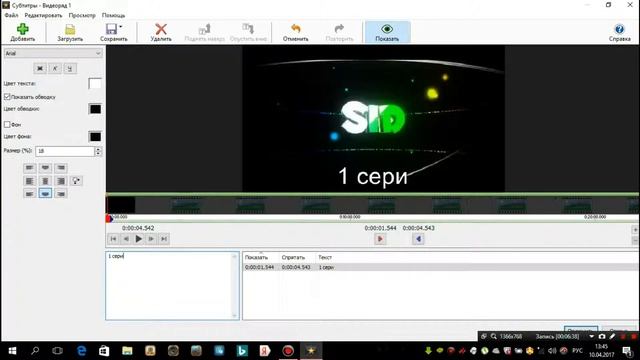This screenshot has width=640, height=360.
Task: Increase subtitle size with up arrow
Action: click(x=98, y=149)
